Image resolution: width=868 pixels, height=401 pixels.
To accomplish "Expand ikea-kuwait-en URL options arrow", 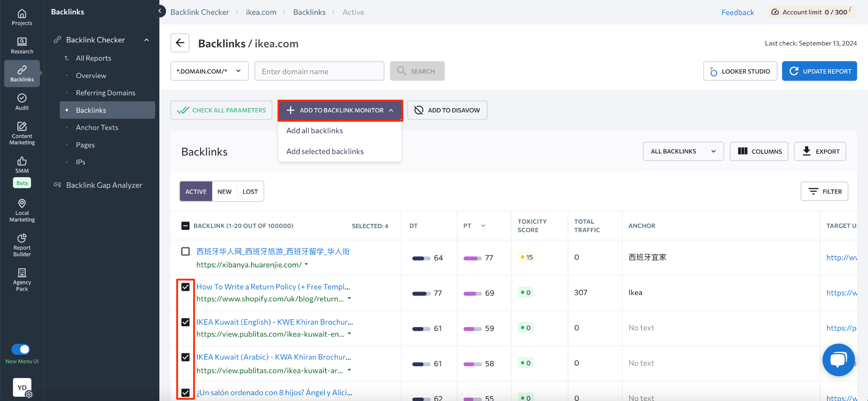I will (350, 334).
